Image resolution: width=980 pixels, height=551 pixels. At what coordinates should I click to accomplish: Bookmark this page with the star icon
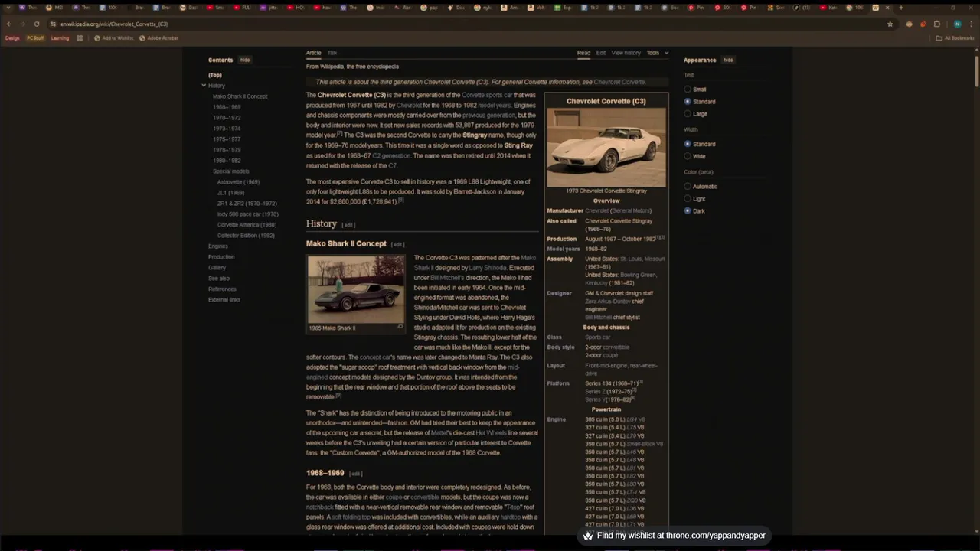pos(890,24)
